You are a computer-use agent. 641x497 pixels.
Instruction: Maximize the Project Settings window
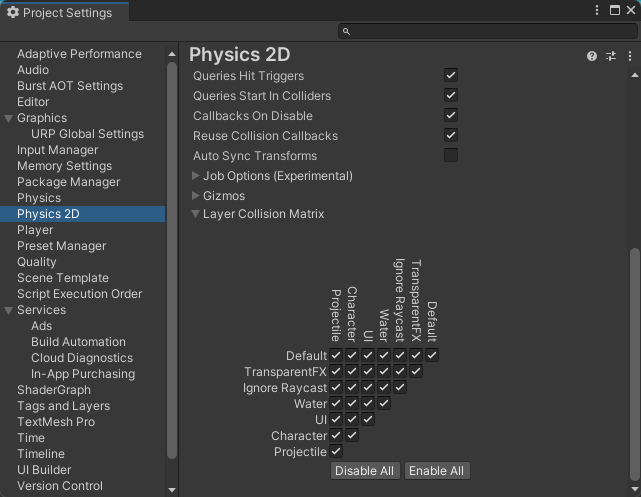click(x=614, y=10)
